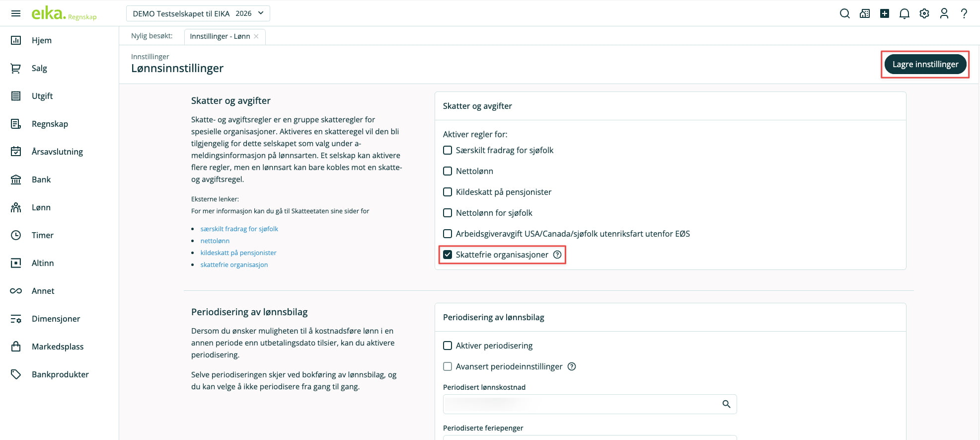Close the Innstillinger - Lønn tab

(256, 36)
